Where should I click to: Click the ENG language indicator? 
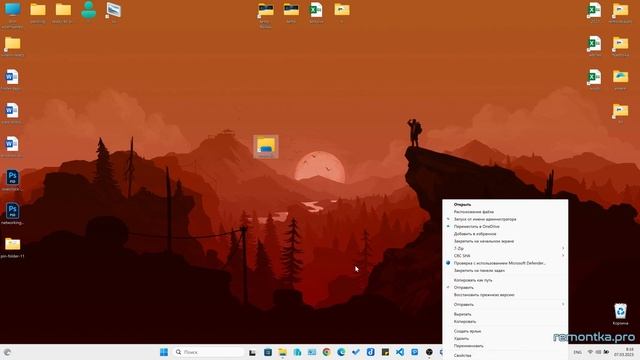(x=578, y=352)
